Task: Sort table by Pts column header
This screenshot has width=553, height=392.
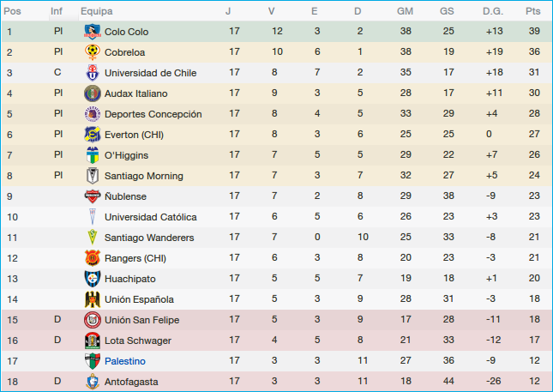Action: [532, 11]
